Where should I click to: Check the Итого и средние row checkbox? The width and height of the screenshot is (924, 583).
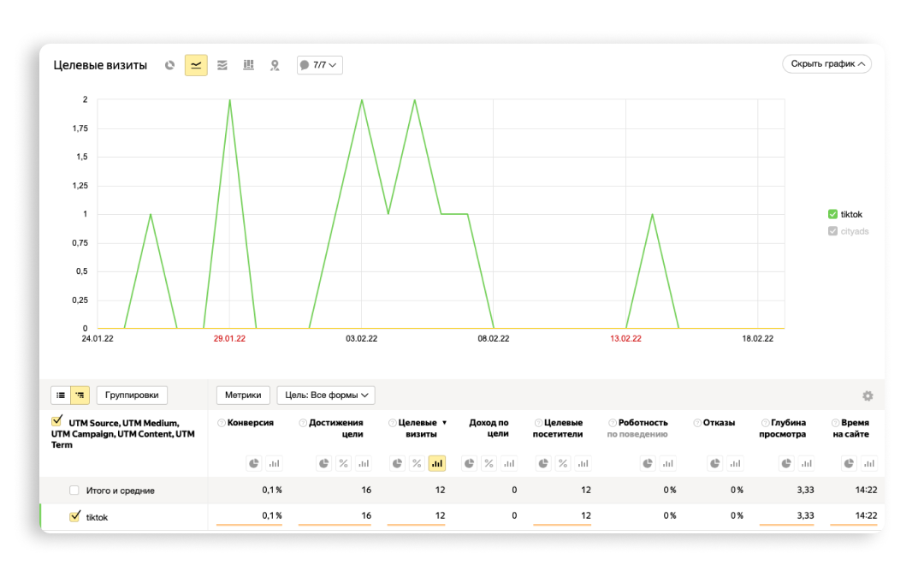coord(74,491)
